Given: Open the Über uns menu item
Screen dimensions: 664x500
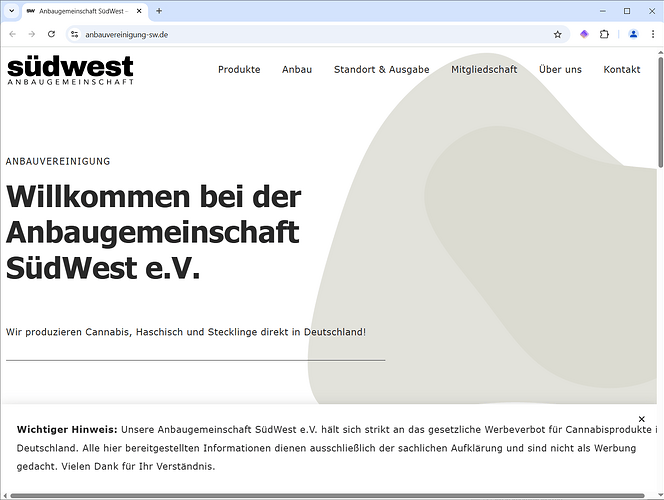Looking at the screenshot, I should click(x=560, y=69).
